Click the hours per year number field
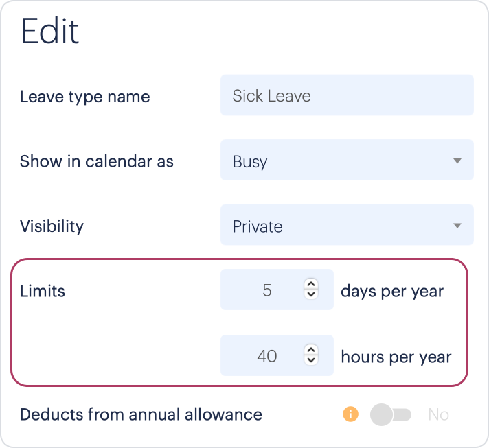This screenshot has width=489, height=448. coord(277,355)
